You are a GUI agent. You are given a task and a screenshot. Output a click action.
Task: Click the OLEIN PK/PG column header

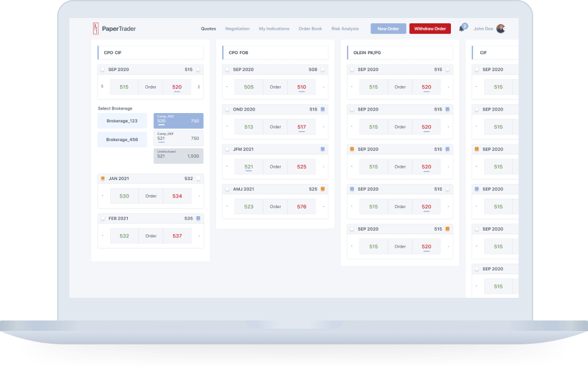400,52
